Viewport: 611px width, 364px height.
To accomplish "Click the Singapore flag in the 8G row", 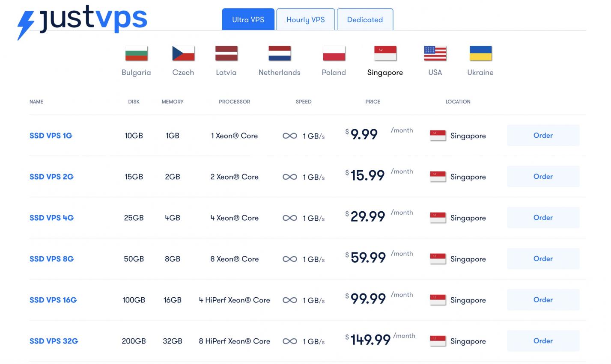I will [438, 259].
